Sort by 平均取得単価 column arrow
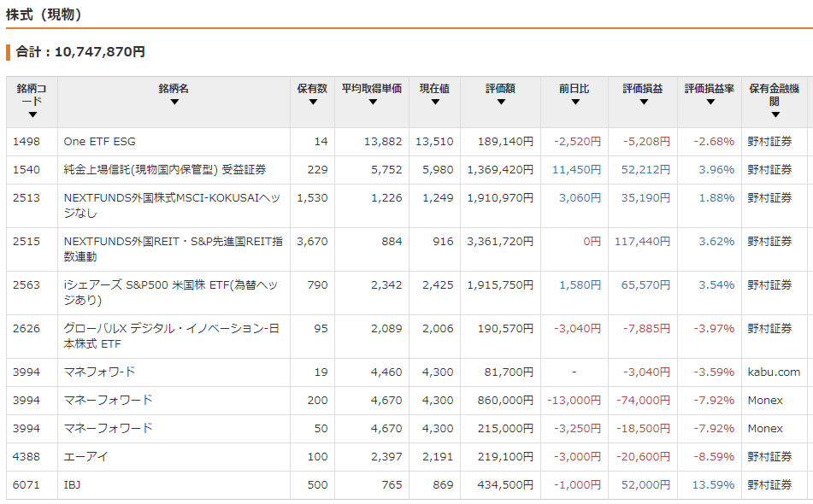 click(x=372, y=102)
